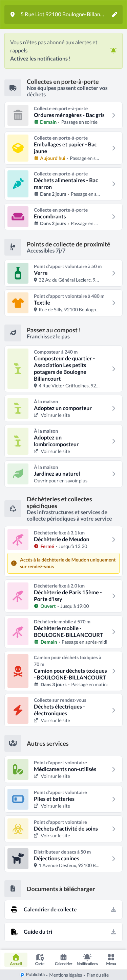Edit the address with the pencil icon
Image resolution: width=127 pixels, height=980 pixels.
pos(114,15)
